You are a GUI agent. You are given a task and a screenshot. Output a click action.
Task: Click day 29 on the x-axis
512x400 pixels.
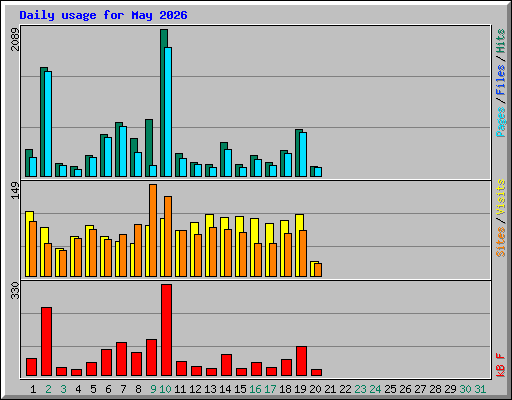click(x=450, y=389)
